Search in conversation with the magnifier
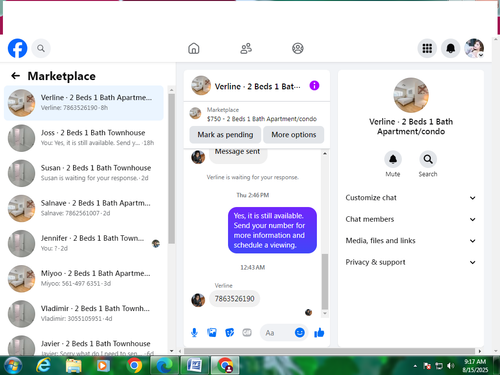Screen dimensions: 500x375 click(x=428, y=159)
